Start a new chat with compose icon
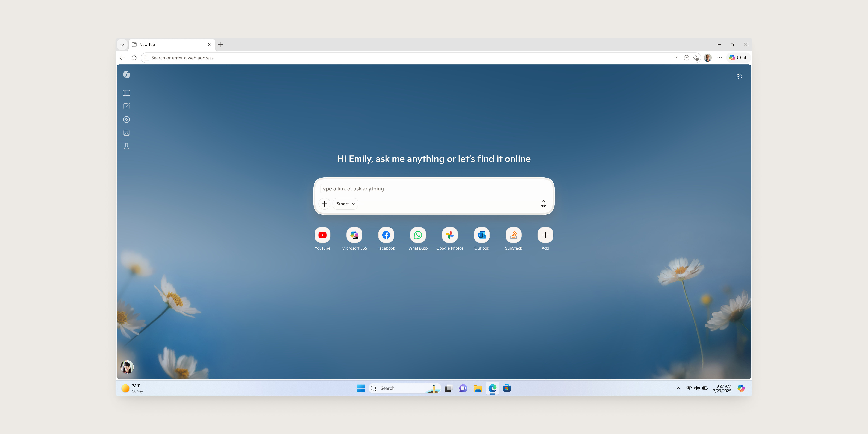 (x=126, y=106)
